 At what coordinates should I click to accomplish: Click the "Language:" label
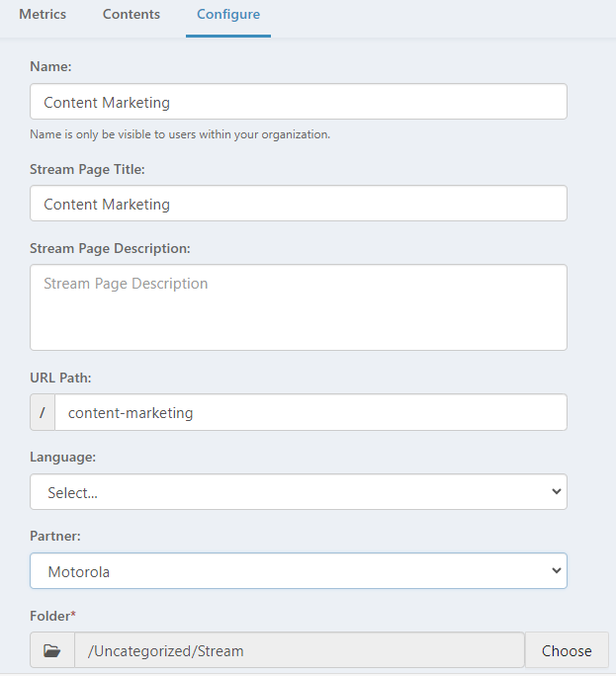click(x=62, y=458)
